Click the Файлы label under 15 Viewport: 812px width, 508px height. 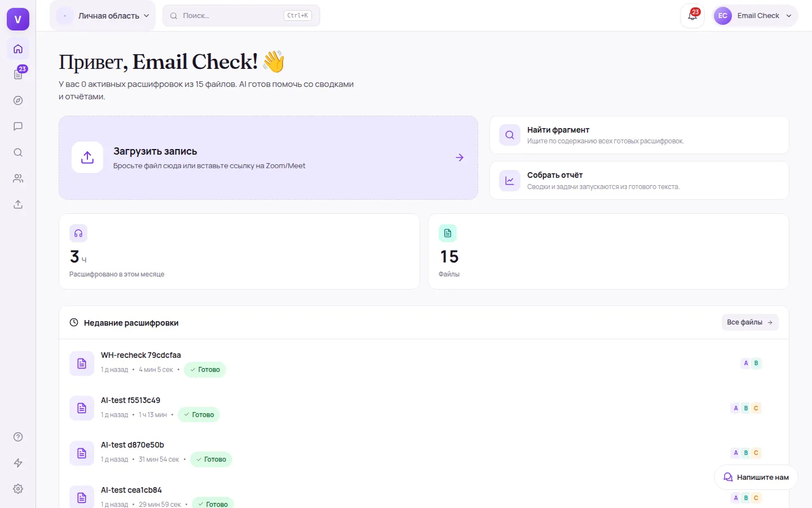point(449,274)
